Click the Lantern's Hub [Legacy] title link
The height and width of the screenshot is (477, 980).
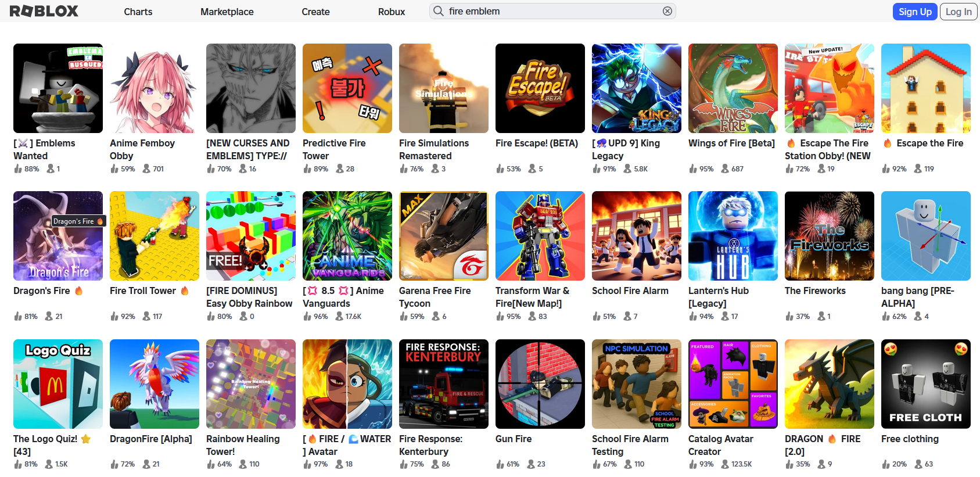[719, 297]
